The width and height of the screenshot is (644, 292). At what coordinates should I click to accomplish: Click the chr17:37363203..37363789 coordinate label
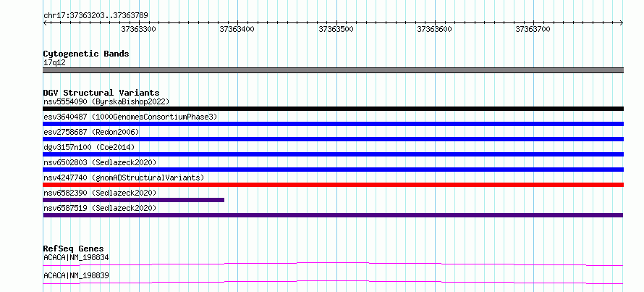point(96,16)
